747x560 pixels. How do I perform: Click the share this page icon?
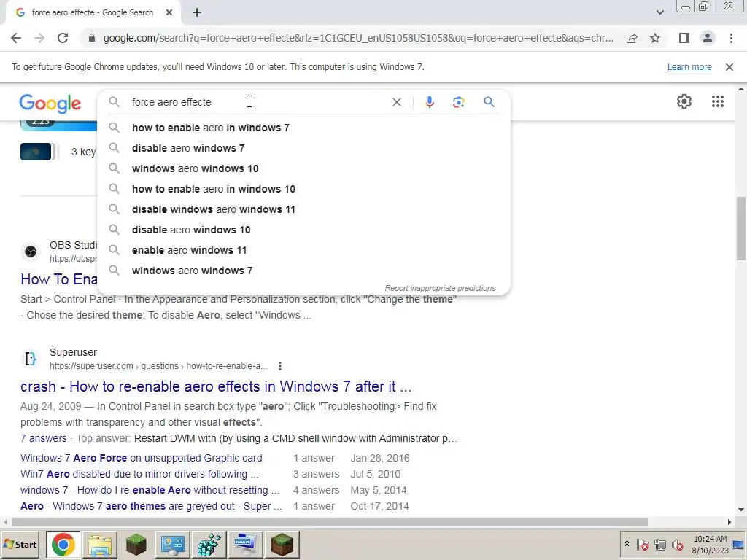(x=632, y=38)
